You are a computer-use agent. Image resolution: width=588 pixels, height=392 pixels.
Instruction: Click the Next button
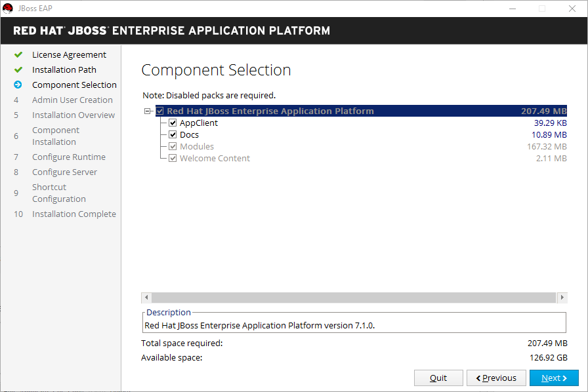point(554,378)
